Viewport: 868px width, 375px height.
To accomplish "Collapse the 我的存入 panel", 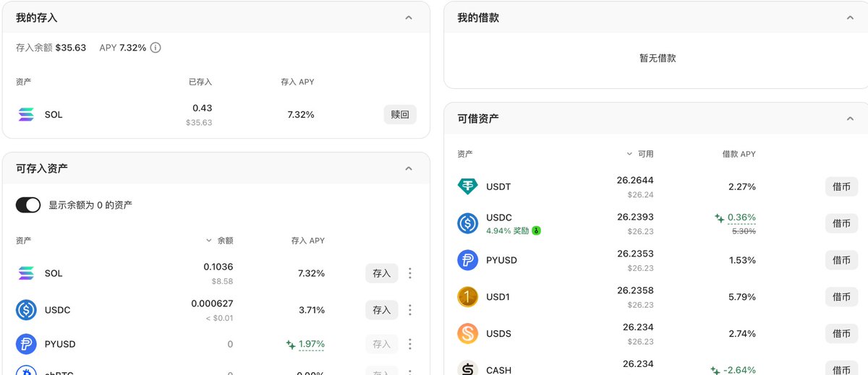I will [x=409, y=17].
